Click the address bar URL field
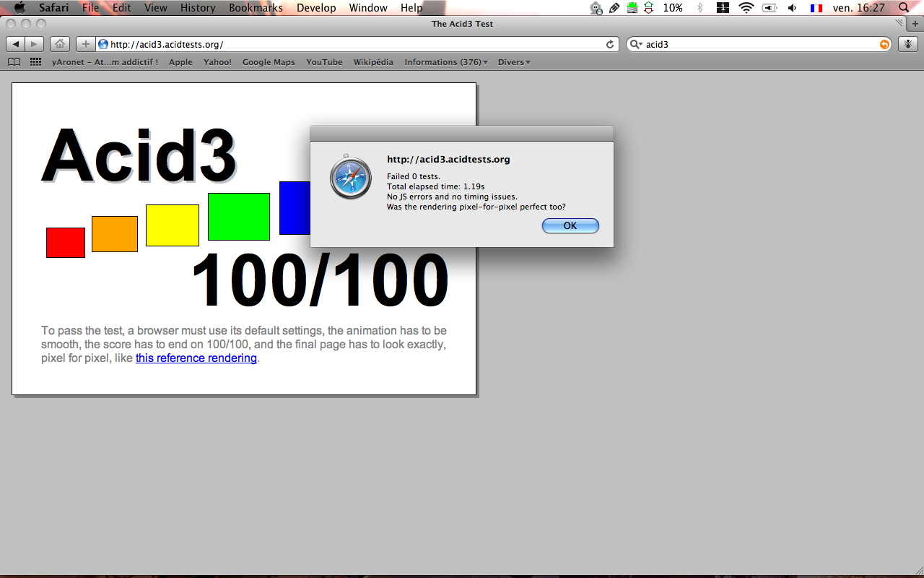This screenshot has height=578, width=924. 354,44
